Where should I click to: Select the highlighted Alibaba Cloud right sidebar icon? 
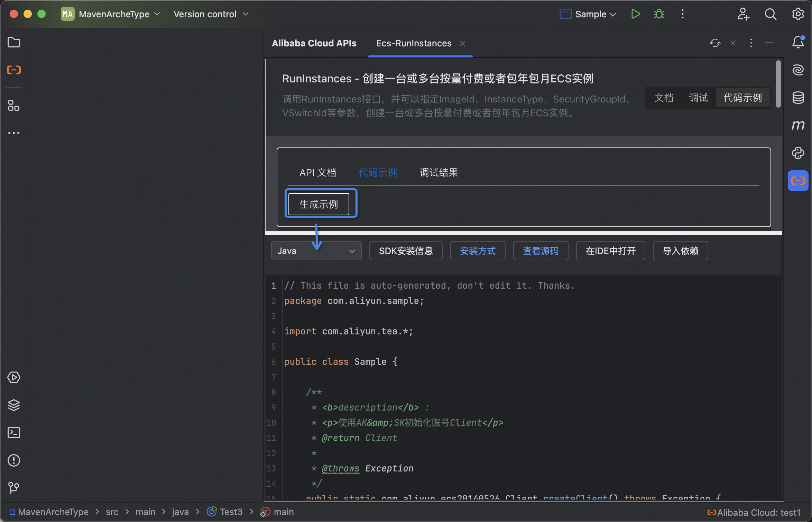[798, 181]
